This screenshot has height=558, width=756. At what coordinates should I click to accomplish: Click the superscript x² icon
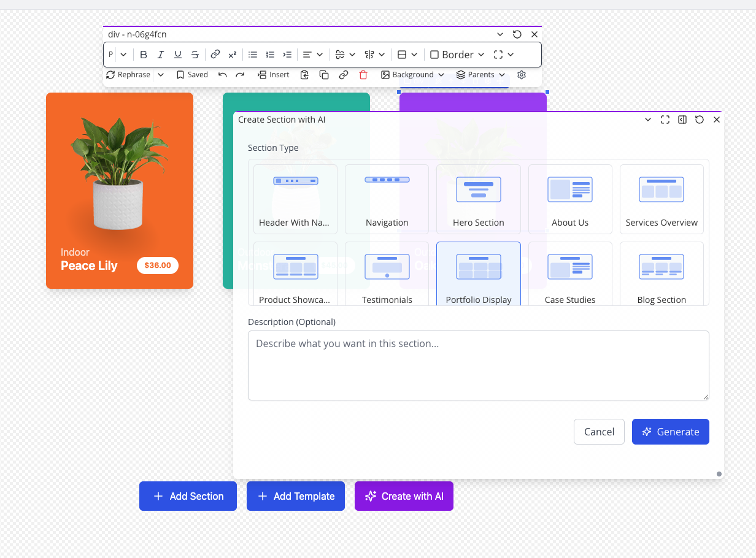pyautogui.click(x=233, y=55)
